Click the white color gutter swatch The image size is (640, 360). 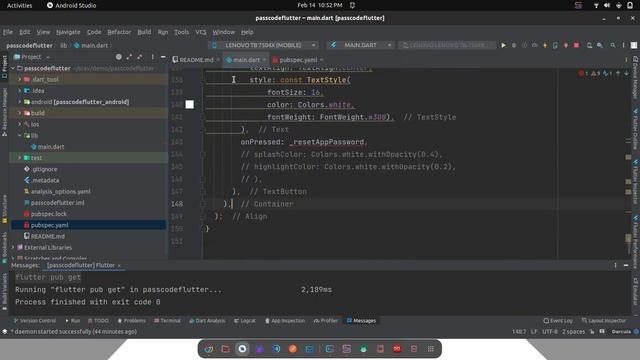[x=189, y=104]
